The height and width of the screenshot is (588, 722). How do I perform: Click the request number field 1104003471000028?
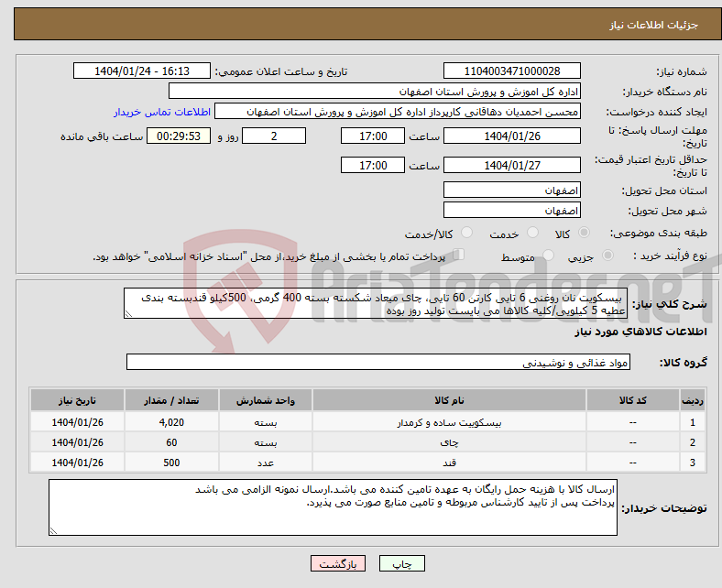(511, 71)
